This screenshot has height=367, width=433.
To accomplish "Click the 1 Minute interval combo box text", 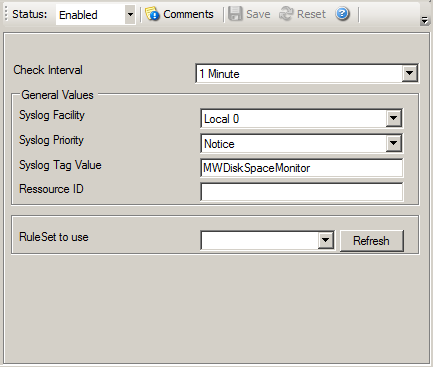I will (x=219, y=74).
